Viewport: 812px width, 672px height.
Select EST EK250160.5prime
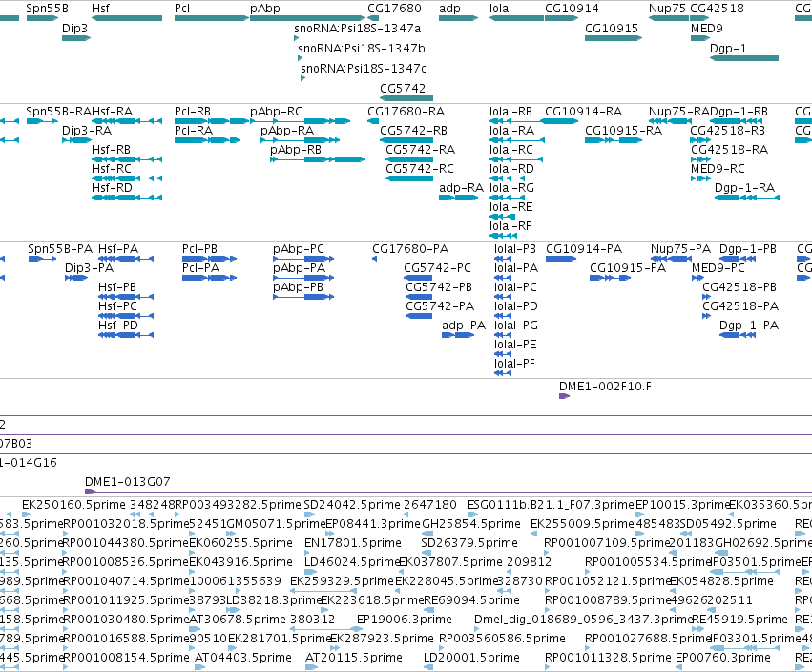[73, 505]
